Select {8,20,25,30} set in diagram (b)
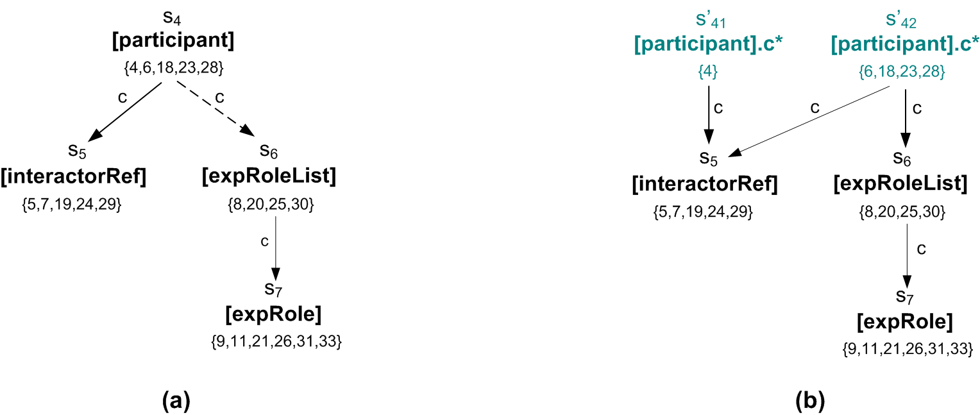The height and width of the screenshot is (415, 980). [901, 212]
